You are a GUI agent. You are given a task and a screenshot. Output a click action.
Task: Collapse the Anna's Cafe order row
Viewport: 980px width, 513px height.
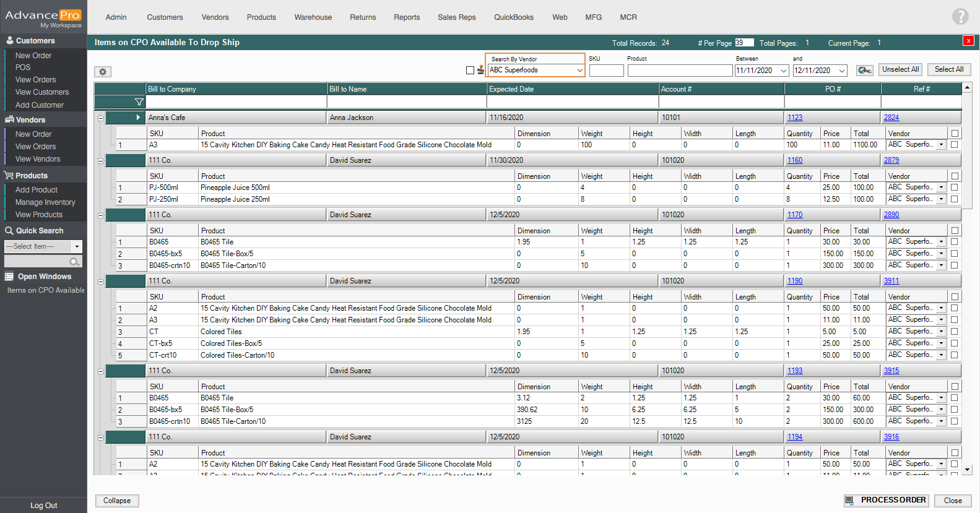tap(100, 118)
